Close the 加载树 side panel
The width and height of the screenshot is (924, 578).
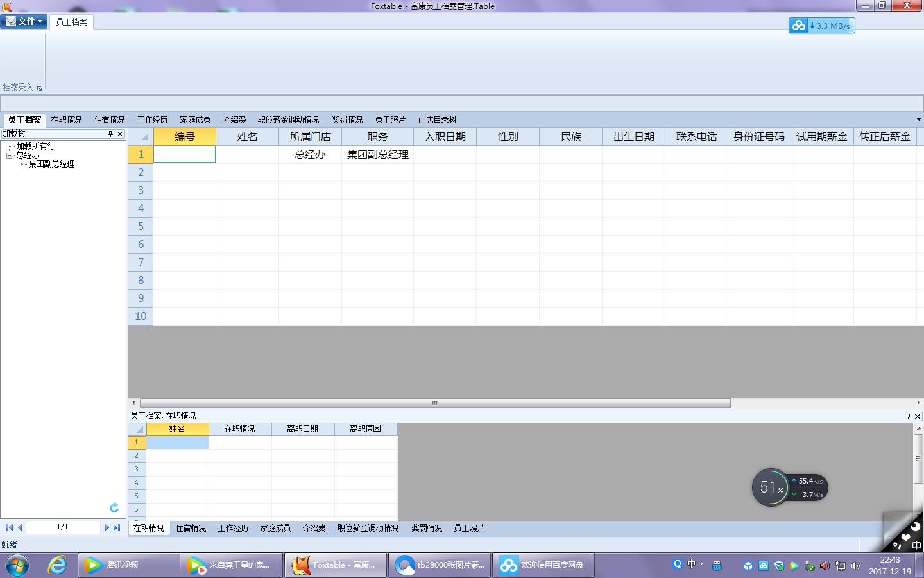[x=120, y=134]
